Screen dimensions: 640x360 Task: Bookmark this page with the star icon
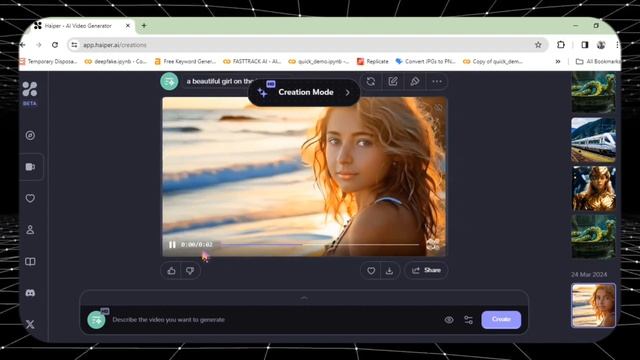click(x=538, y=45)
